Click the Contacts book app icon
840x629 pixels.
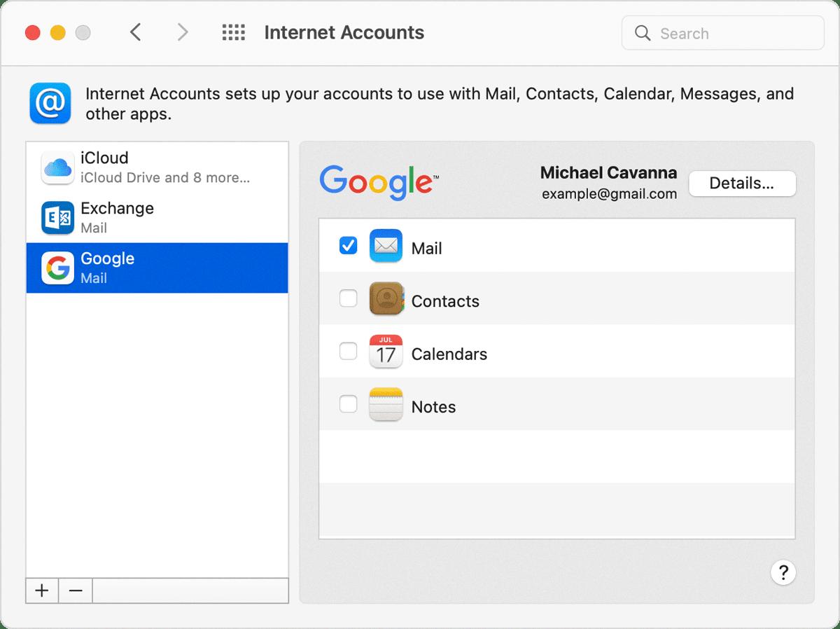click(386, 299)
